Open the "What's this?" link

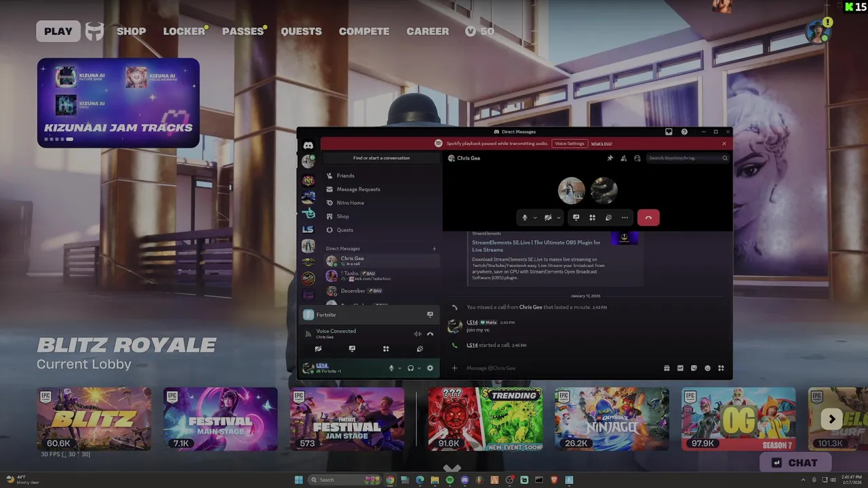(x=601, y=144)
